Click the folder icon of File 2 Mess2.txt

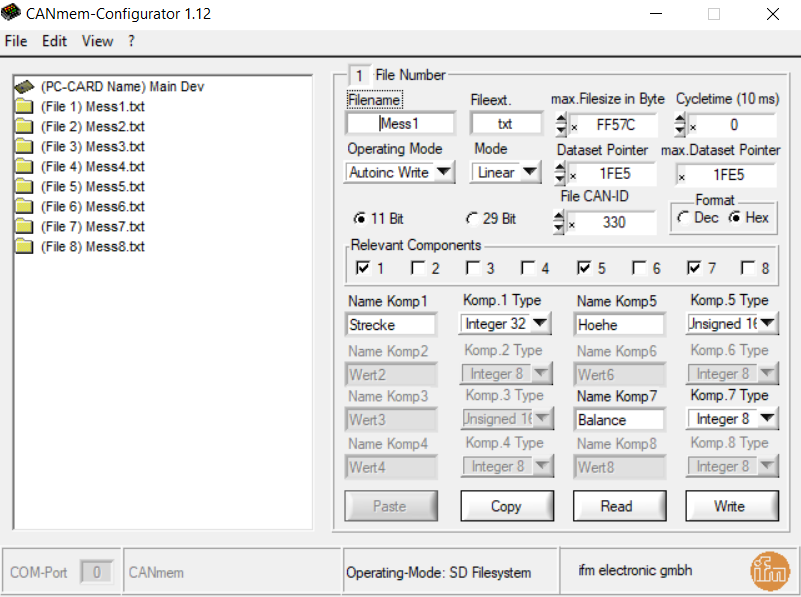click(x=24, y=127)
